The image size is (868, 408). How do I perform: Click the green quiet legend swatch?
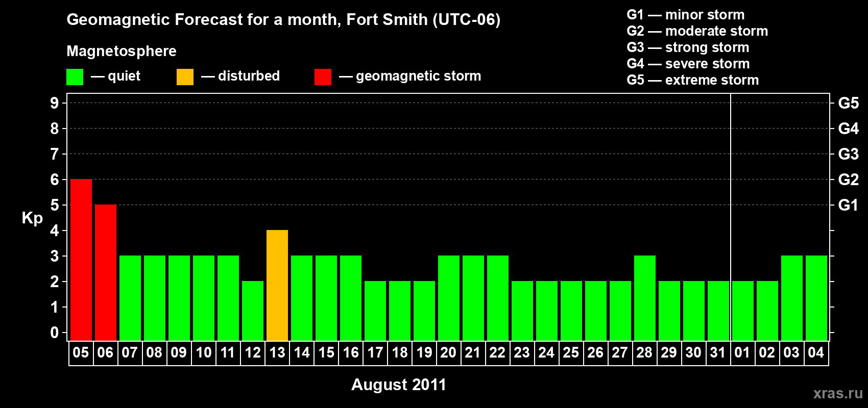pos(75,77)
